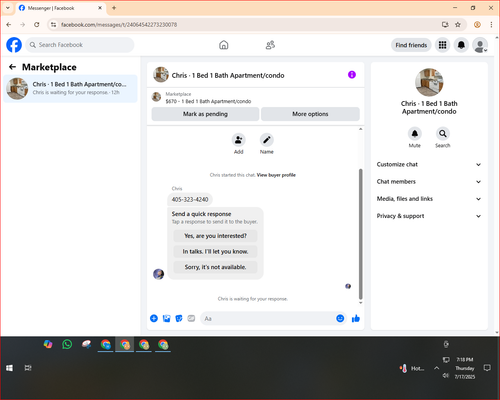This screenshot has height=400, width=500.
Task: Click the Facebook logo icon
Action: click(x=14, y=45)
